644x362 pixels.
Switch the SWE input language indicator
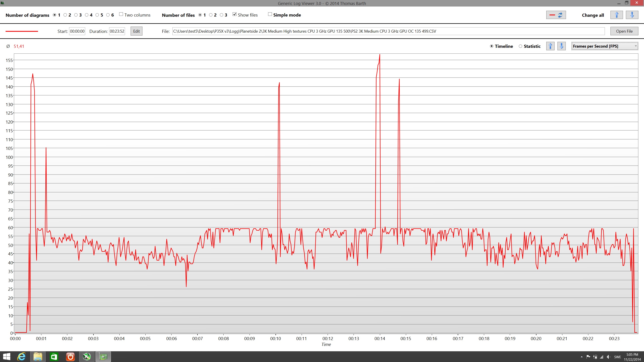pyautogui.click(x=617, y=357)
